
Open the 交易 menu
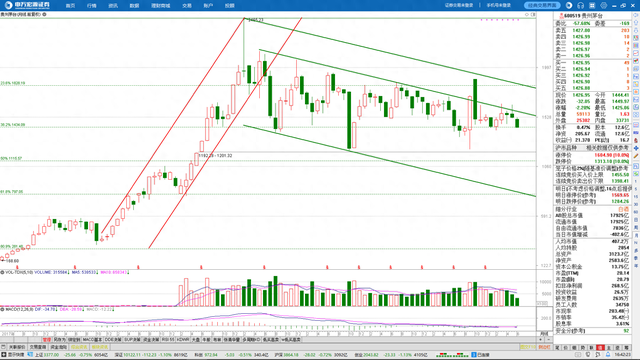[x=187, y=6]
